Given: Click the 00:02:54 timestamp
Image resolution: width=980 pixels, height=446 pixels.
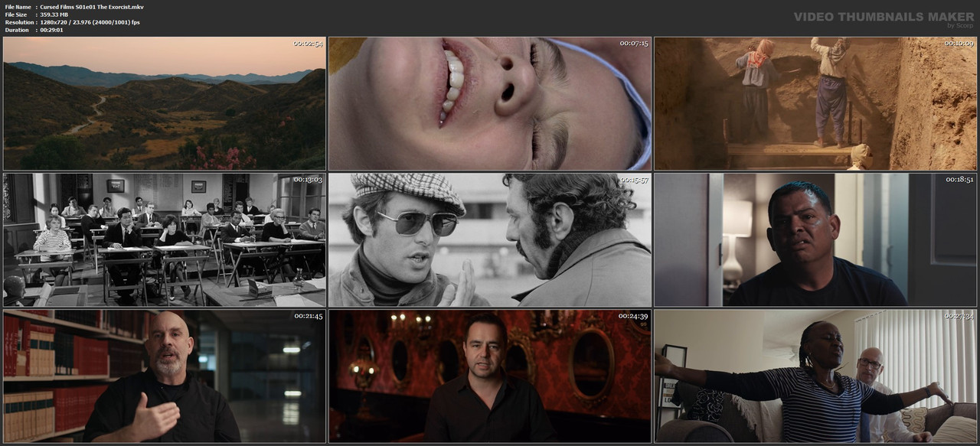Looking at the screenshot, I should 308,44.
